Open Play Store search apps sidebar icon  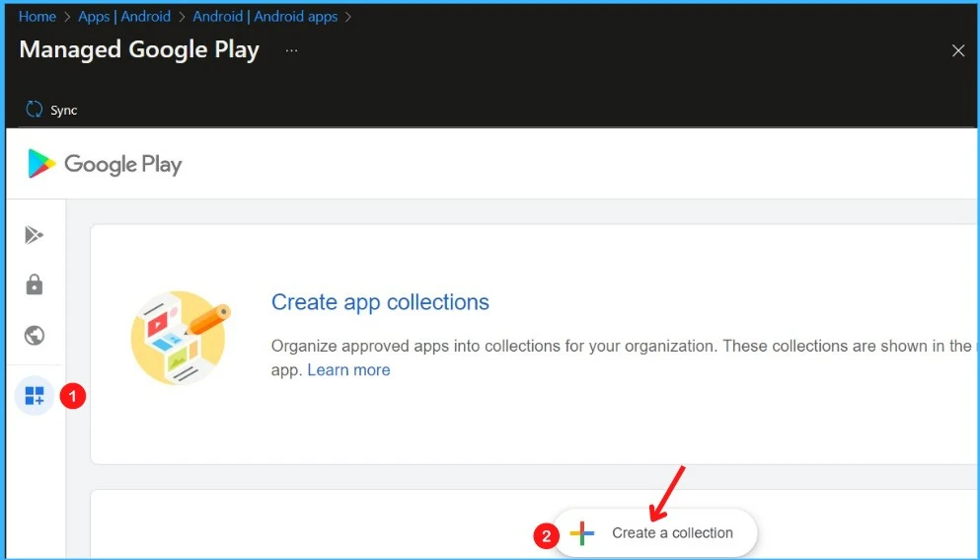[34, 235]
